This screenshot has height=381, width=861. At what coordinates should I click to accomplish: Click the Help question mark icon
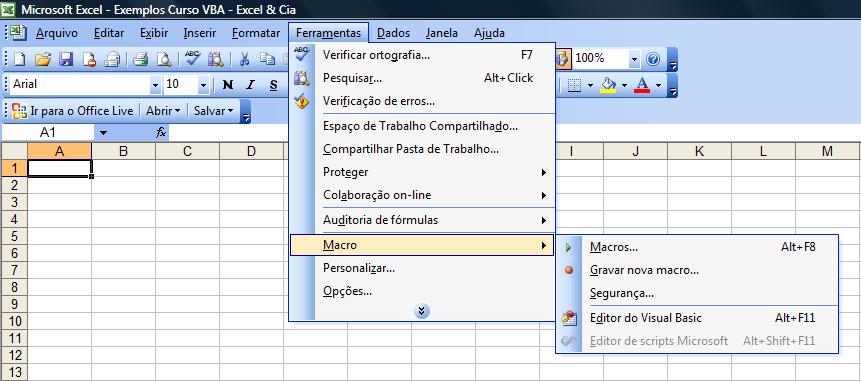click(653, 59)
